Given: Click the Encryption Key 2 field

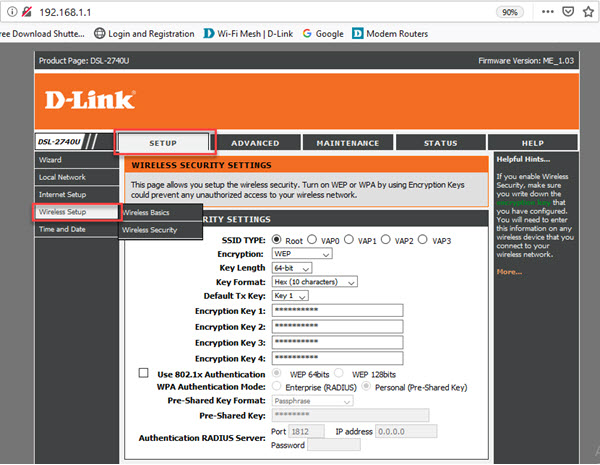Looking at the screenshot, I should click(338, 326).
